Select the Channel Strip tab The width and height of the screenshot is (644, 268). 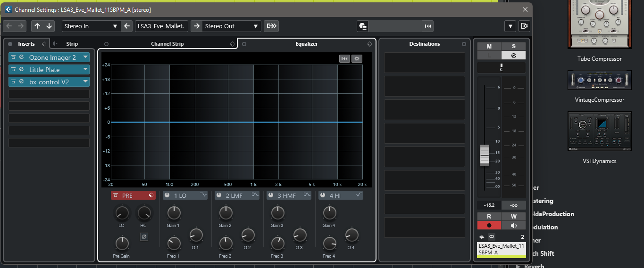pyautogui.click(x=167, y=44)
